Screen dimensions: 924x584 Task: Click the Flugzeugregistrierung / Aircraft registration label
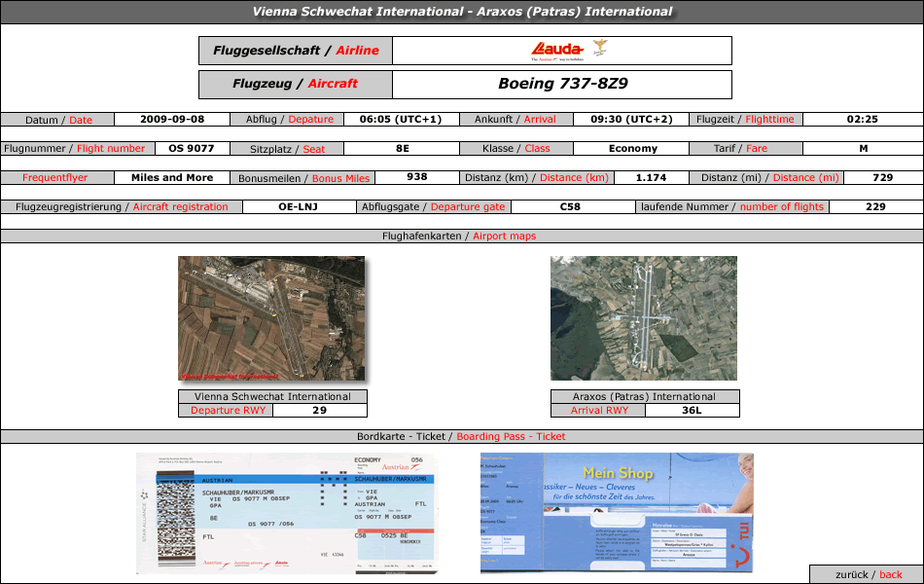point(122,207)
